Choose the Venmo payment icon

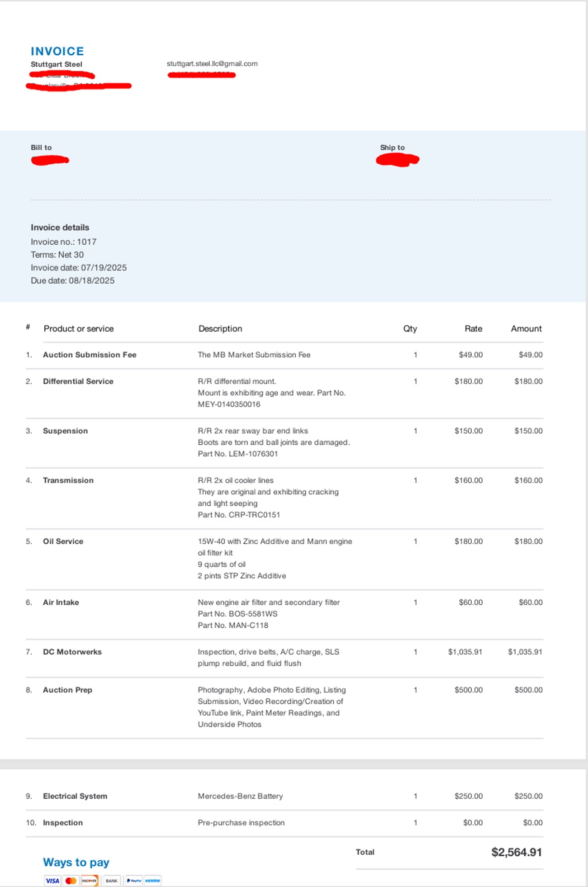(x=152, y=880)
